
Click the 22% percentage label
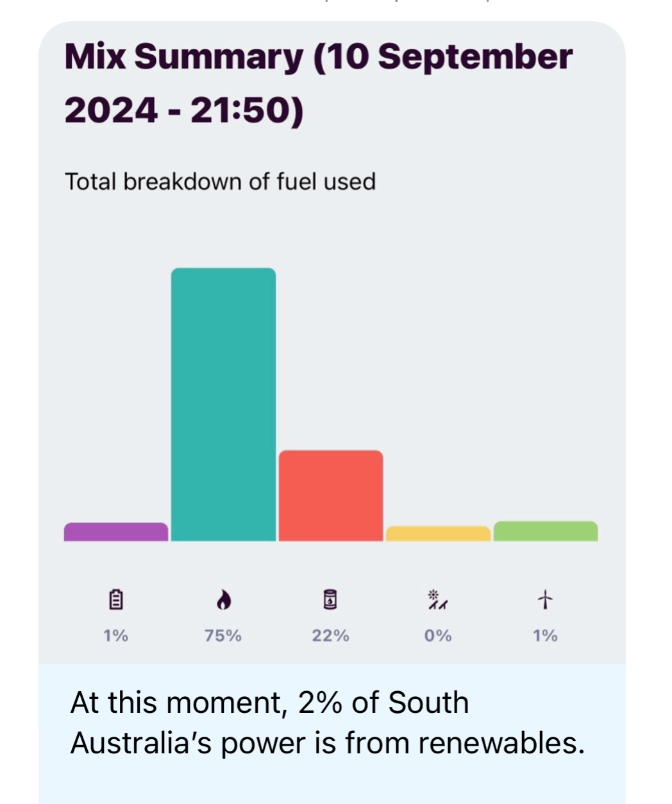[x=331, y=635]
